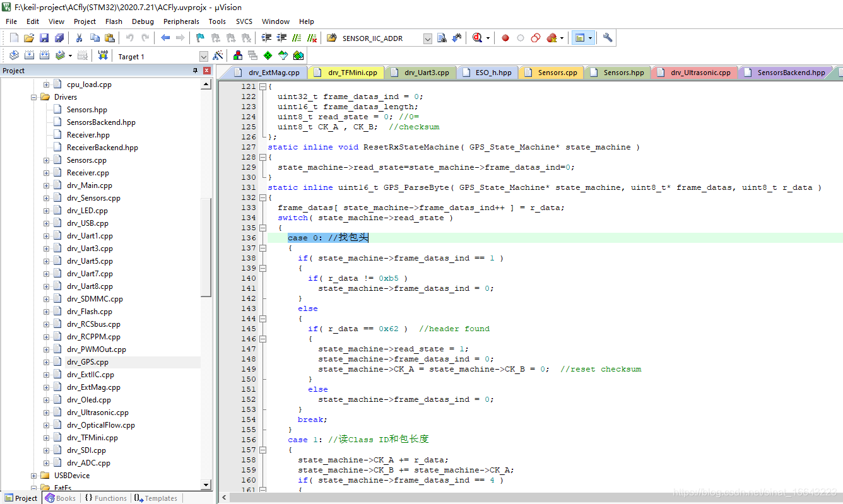The image size is (843, 504).
Task: Open the File menu
Action: coord(11,21)
